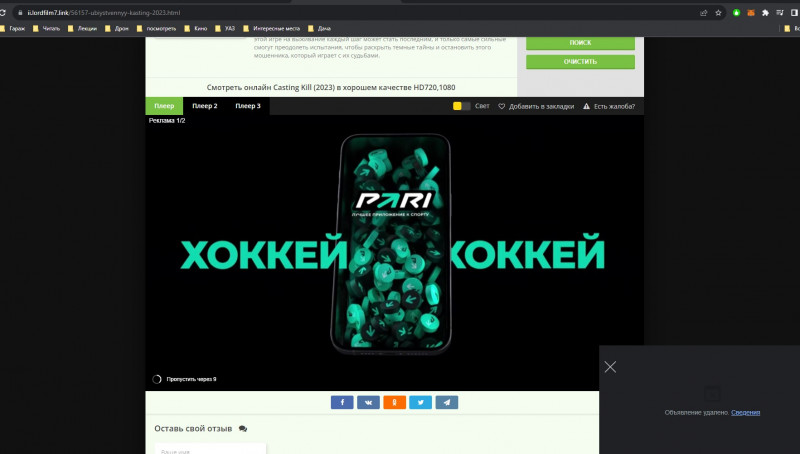Open the Extensions puzzle icon

tap(765, 13)
